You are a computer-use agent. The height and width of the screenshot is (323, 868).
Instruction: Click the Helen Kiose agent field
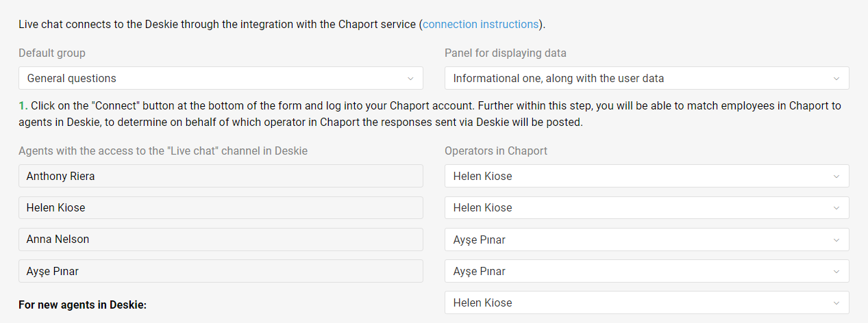coord(221,207)
